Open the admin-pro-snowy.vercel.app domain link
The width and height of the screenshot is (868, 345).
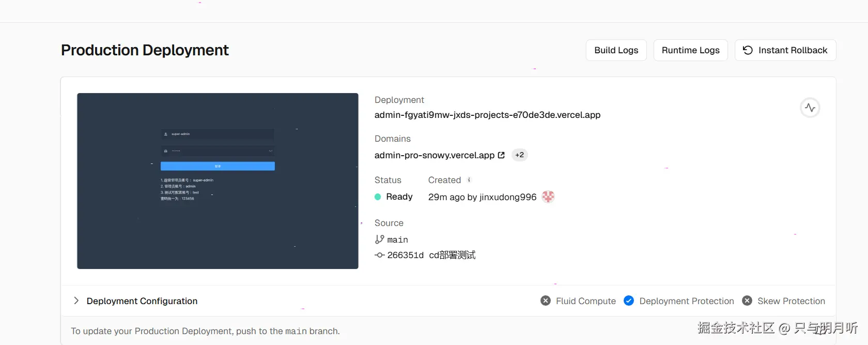(x=434, y=155)
